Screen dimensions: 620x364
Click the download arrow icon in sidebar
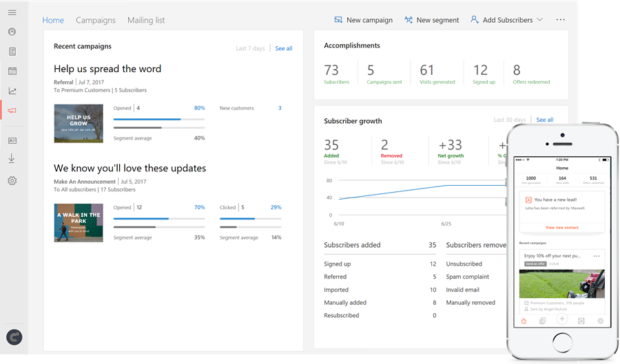(12, 158)
